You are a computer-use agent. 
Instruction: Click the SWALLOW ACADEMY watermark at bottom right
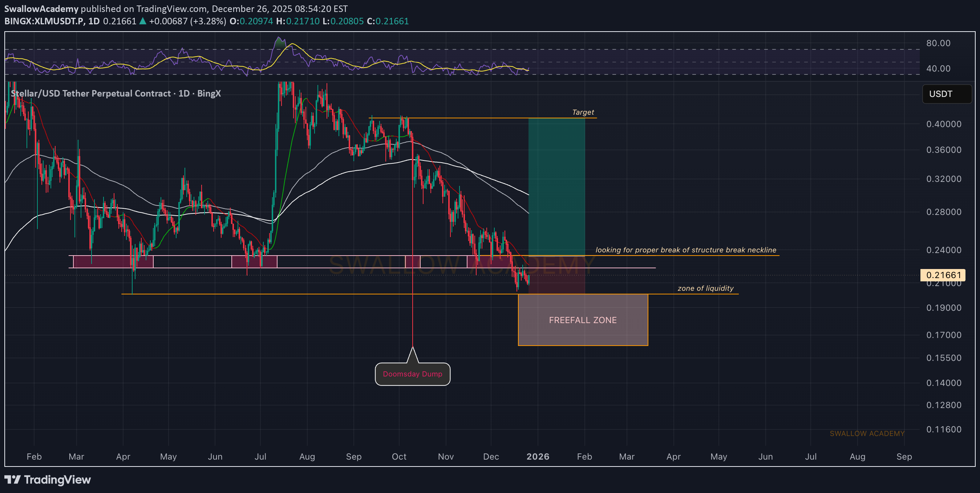tap(867, 433)
